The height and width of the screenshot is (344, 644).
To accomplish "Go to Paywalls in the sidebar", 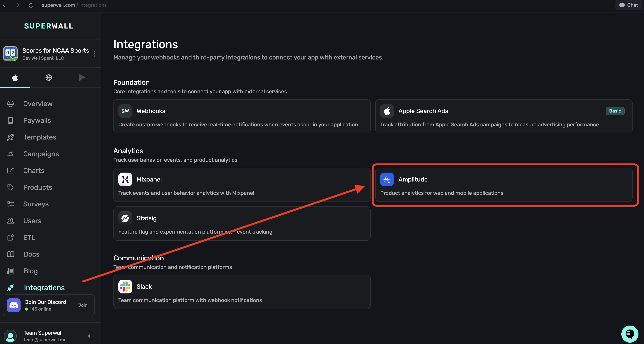I will [37, 120].
